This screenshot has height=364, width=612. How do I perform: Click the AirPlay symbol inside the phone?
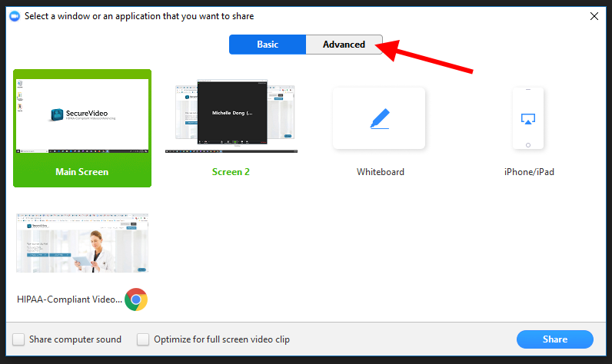click(528, 118)
